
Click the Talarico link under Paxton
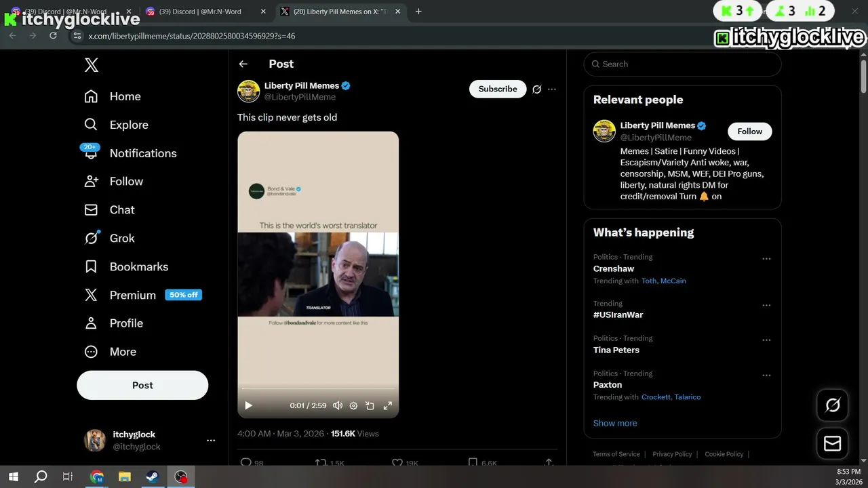coord(687,397)
